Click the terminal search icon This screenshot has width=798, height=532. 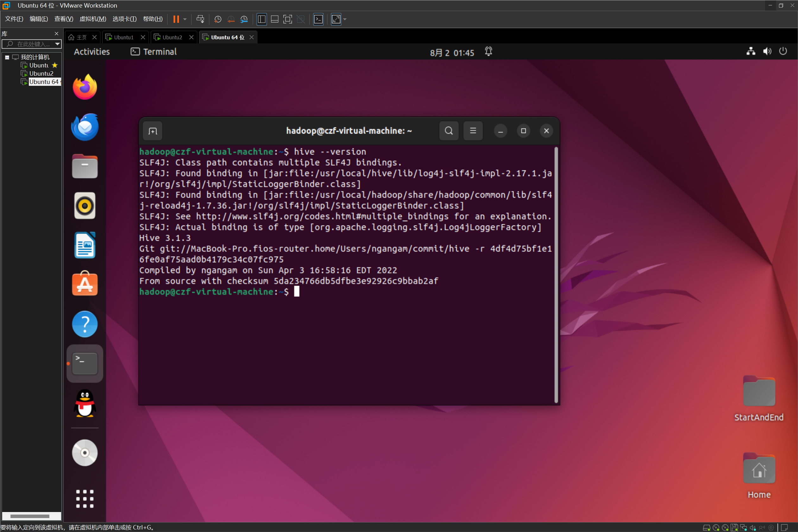[448, 130]
